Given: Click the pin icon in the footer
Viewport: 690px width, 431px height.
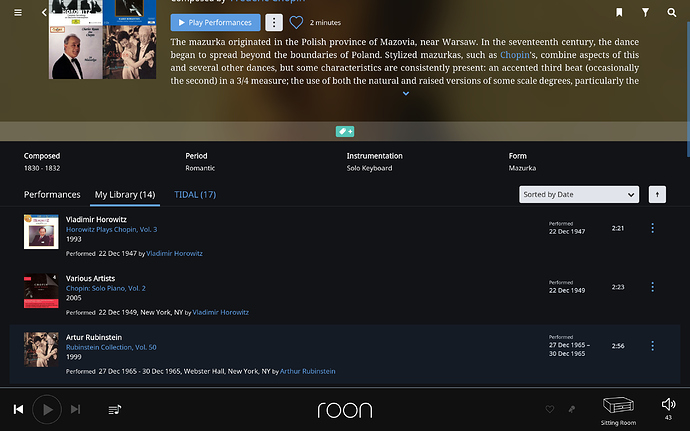Looking at the screenshot, I should pyautogui.click(x=572, y=409).
